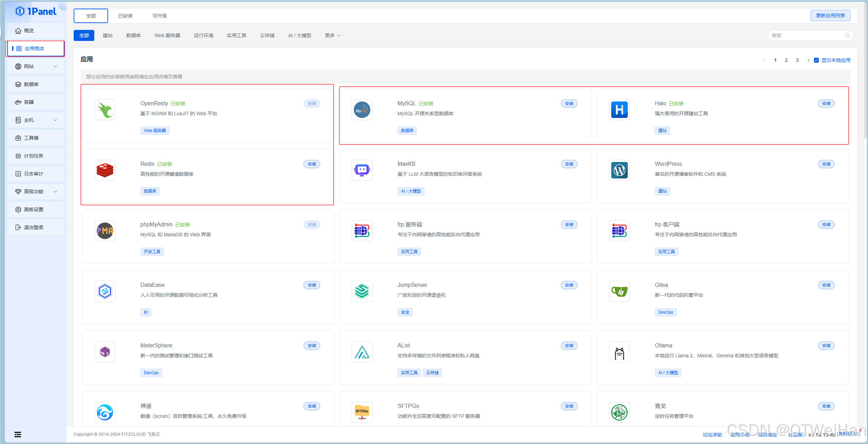Click the Redis app title
This screenshot has height=444, width=868.
(x=147, y=164)
